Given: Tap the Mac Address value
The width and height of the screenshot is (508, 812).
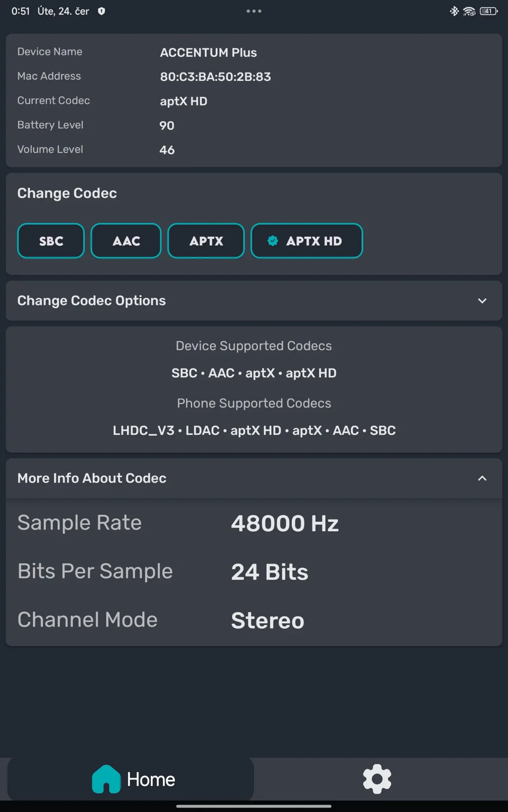Looking at the screenshot, I should coord(215,77).
